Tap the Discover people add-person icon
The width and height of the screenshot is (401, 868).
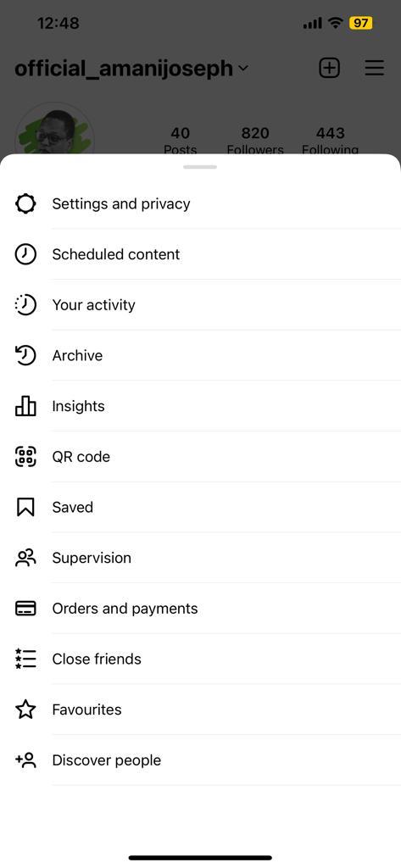click(25, 760)
